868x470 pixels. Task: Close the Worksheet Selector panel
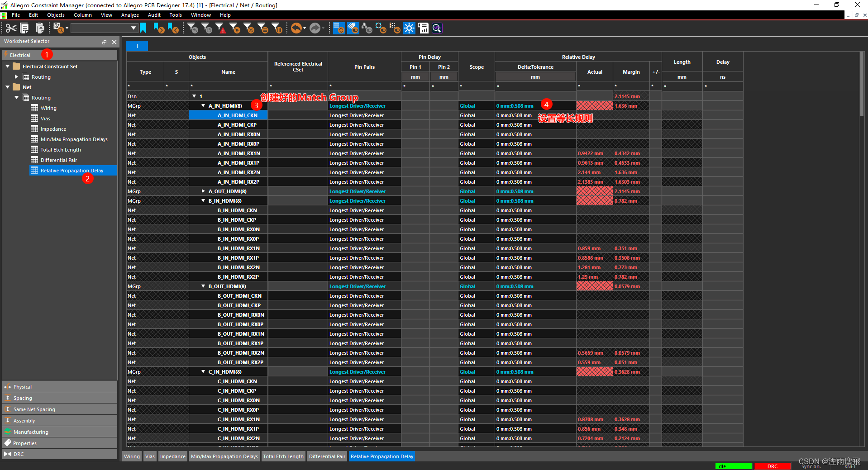[114, 42]
